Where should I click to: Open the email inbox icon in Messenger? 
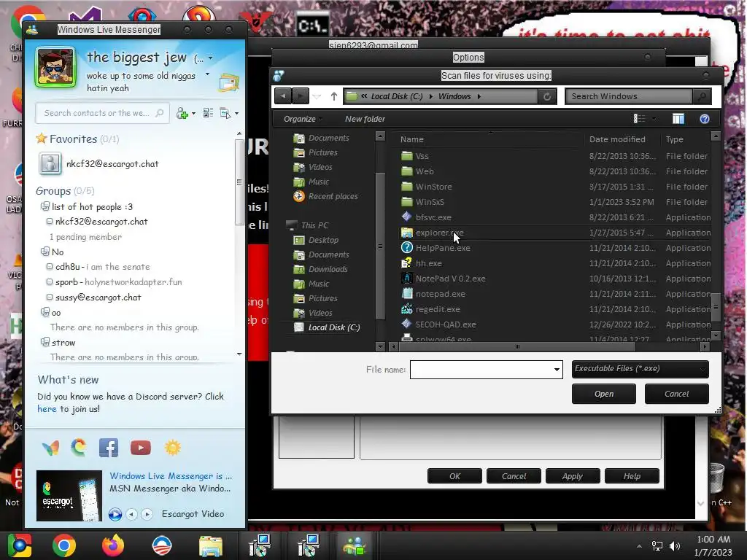[228, 83]
